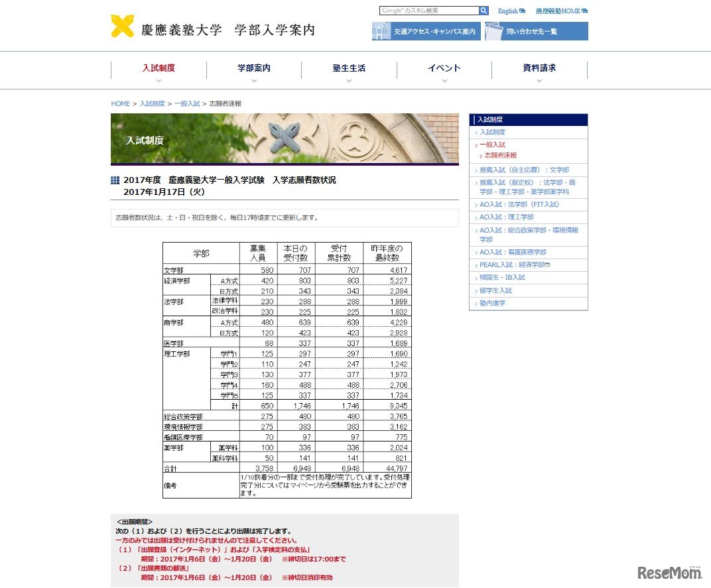The width and height of the screenshot is (711, 588).
Task: Expand chevron under 入試制度 menu
Action: 159,81
